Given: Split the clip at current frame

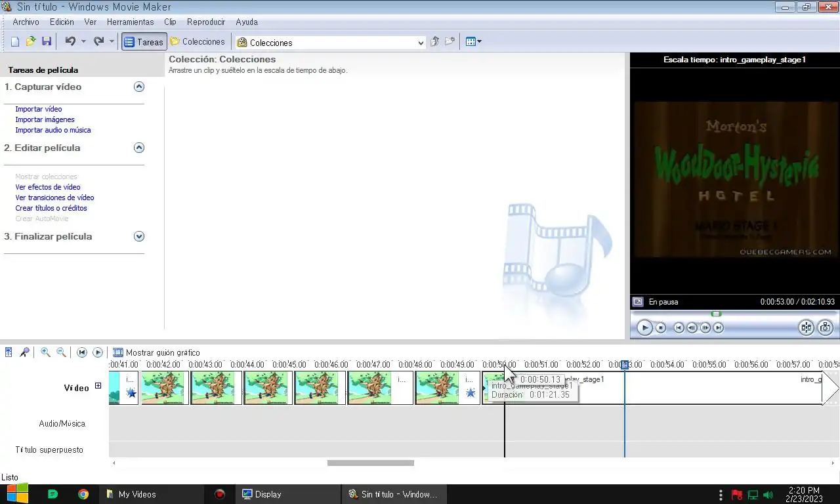Looking at the screenshot, I should [x=807, y=327].
